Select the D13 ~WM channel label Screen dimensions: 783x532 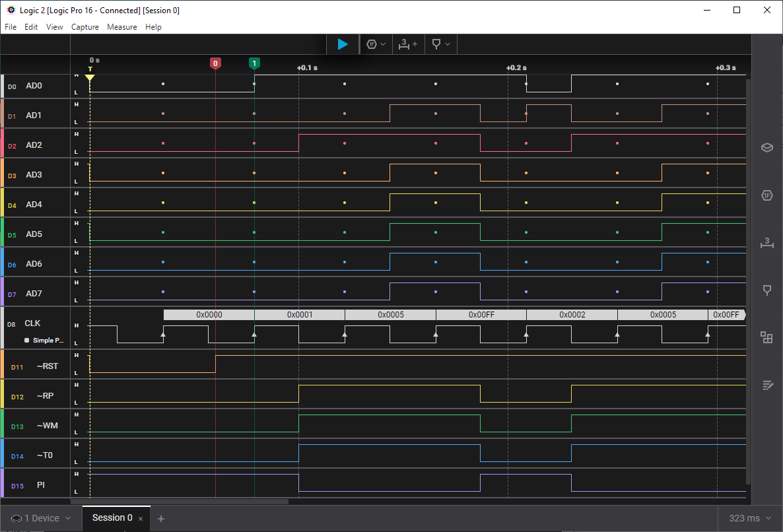coord(34,426)
